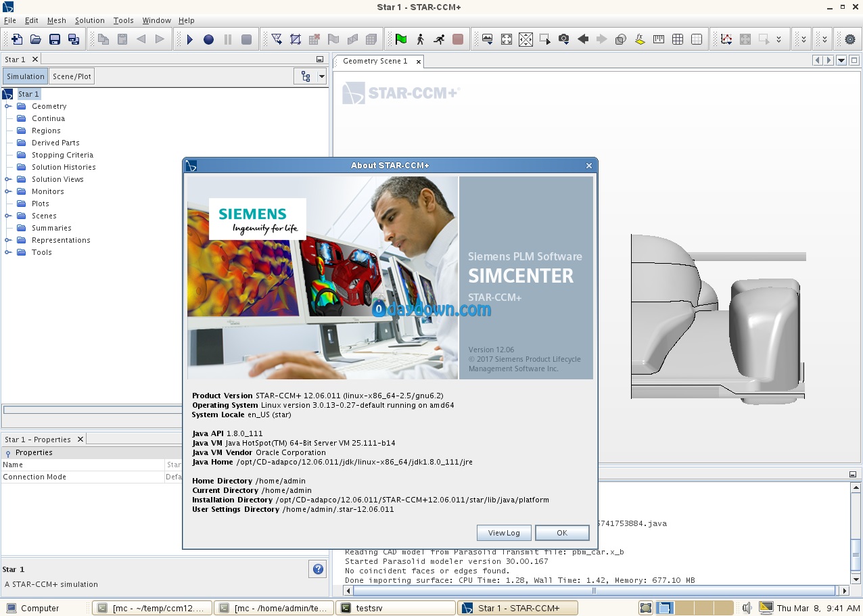Click the walking figure Step icon
The image size is (863, 616).
click(420, 39)
